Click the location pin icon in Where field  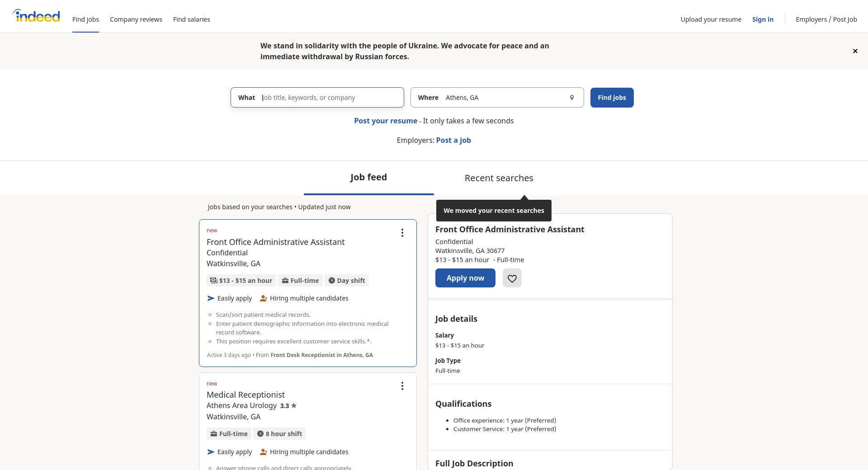click(571, 98)
